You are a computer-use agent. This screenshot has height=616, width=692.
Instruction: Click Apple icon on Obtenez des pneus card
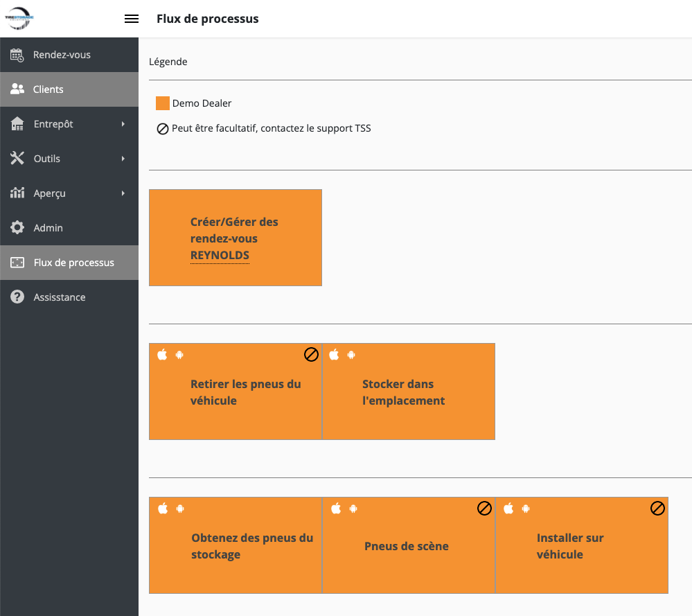pyautogui.click(x=163, y=509)
